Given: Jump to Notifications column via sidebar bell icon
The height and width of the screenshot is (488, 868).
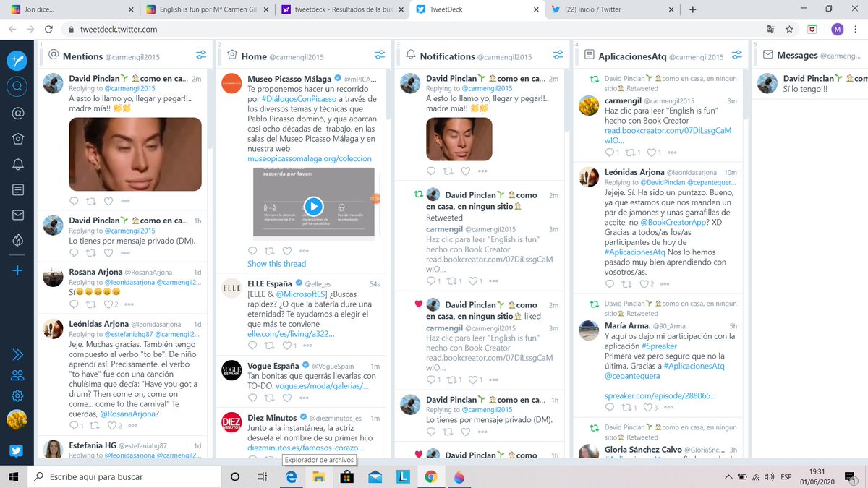Looking at the screenshot, I should (x=17, y=164).
